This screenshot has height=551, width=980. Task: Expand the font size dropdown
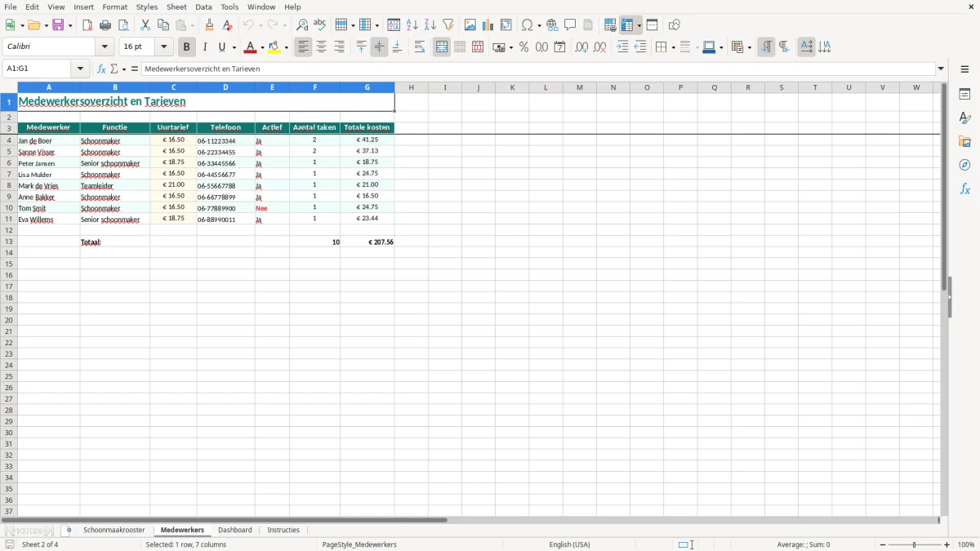pos(164,47)
